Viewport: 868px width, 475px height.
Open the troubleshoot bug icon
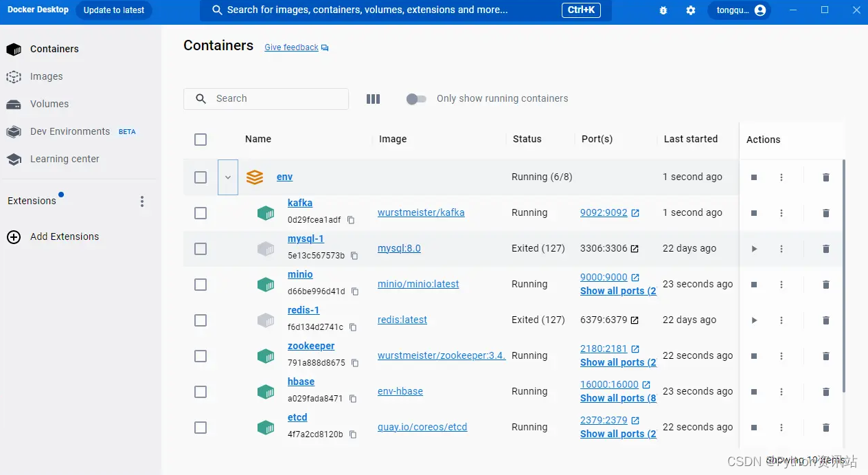point(663,10)
